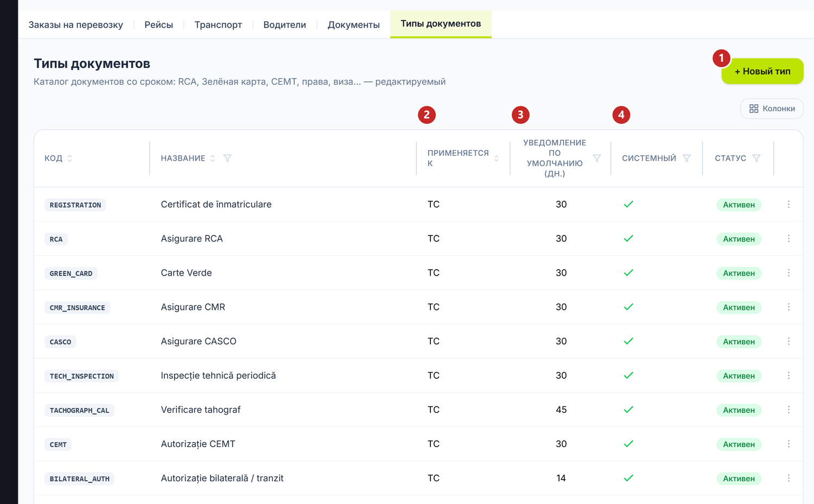Open the row menu for BILATERAL_AUTH

[x=788, y=478]
